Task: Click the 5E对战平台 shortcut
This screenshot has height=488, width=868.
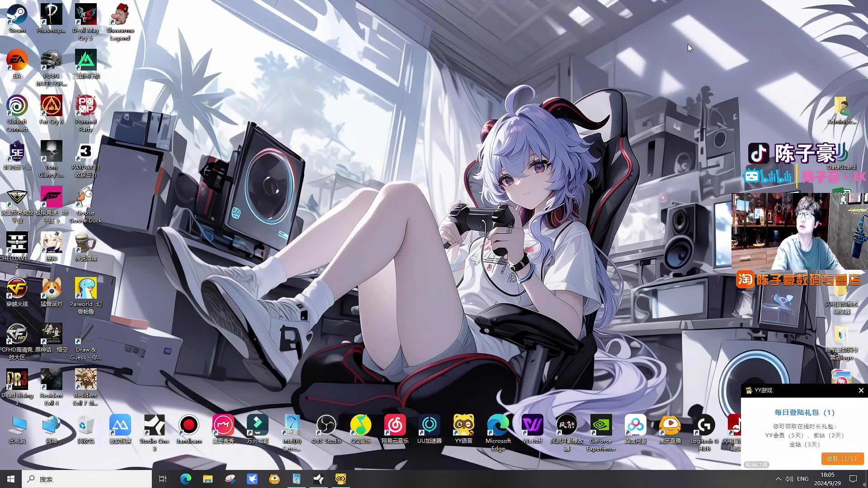Action: 17,155
